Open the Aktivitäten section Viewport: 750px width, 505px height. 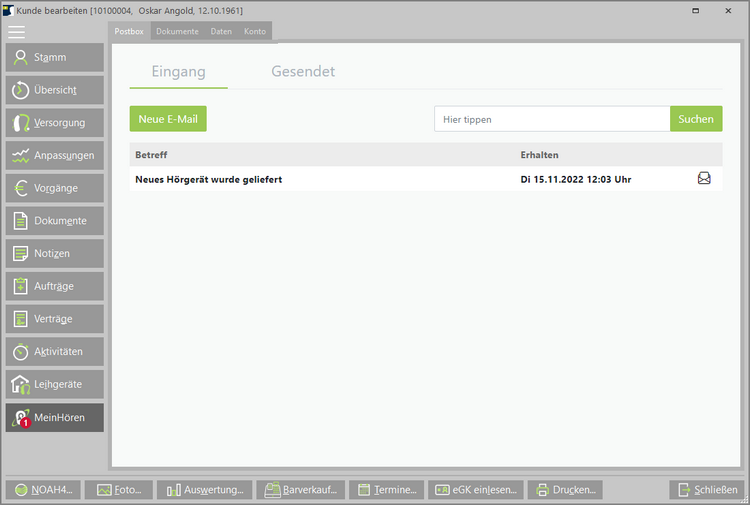tap(54, 352)
